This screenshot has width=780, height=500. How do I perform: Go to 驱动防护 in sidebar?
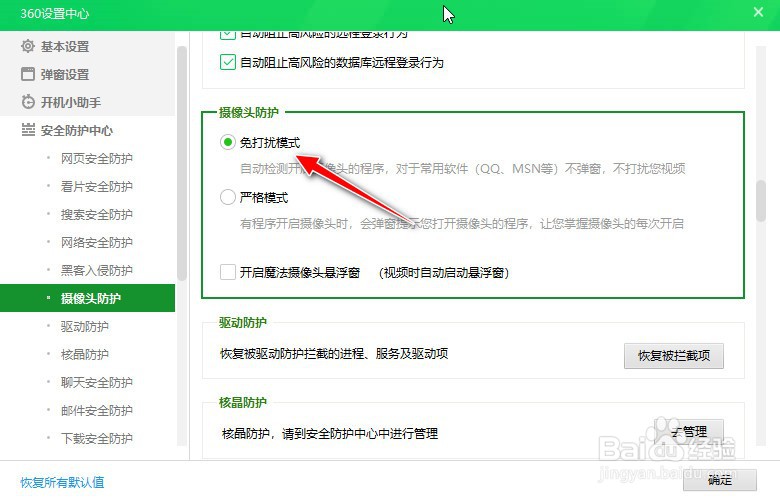85,326
